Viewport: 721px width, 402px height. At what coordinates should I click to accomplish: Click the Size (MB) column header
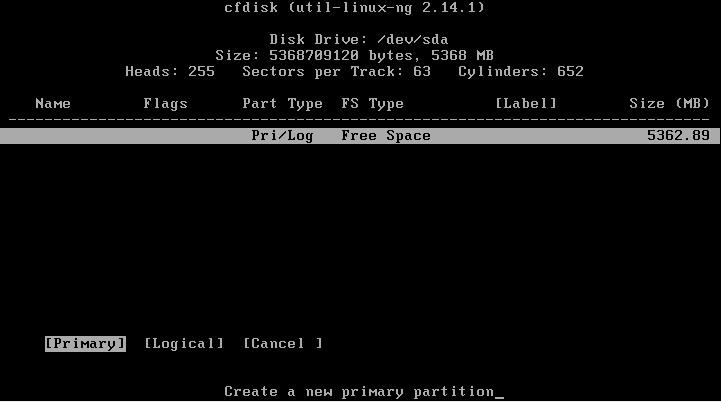pyautogui.click(x=670, y=103)
